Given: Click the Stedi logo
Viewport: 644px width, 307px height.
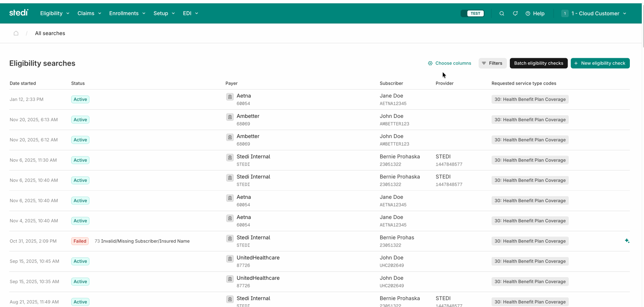Looking at the screenshot, I should (19, 13).
